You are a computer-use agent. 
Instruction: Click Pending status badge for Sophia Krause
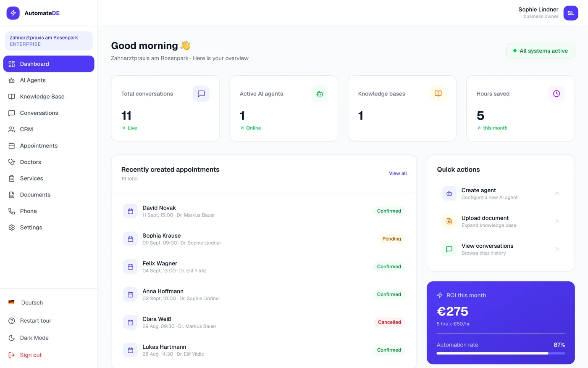(391, 239)
